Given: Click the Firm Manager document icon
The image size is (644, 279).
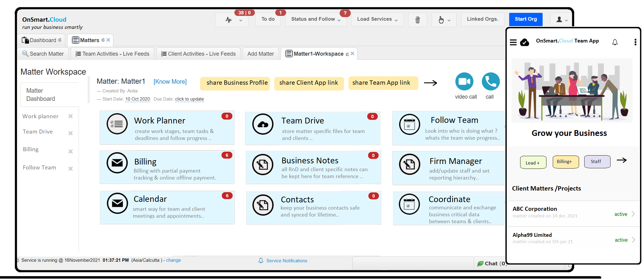Looking at the screenshot, I should (x=409, y=164).
